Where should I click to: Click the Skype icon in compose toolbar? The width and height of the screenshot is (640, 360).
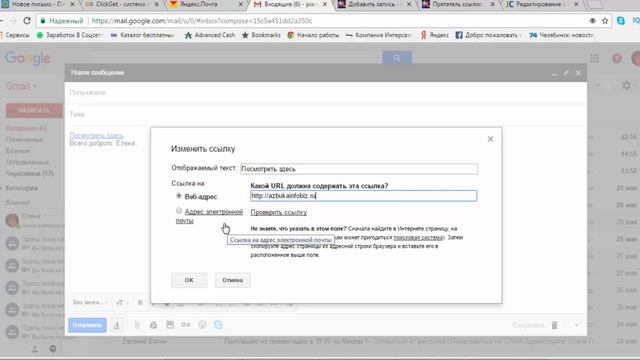(x=218, y=325)
